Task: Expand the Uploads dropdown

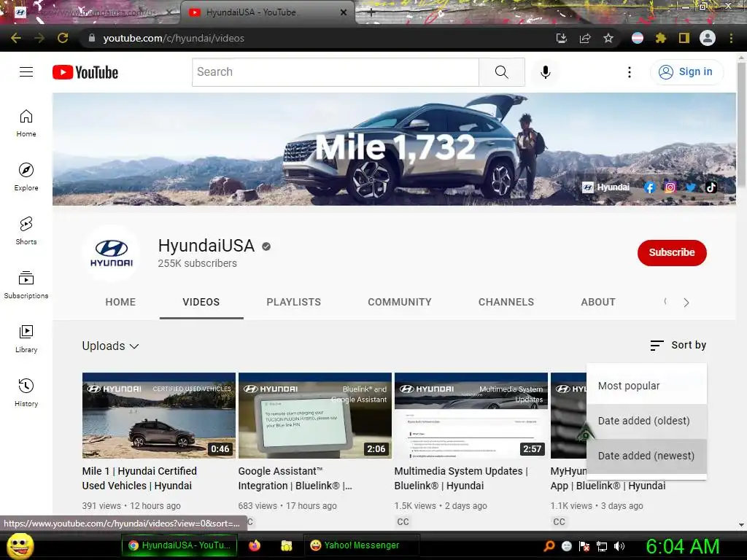Action: click(111, 346)
